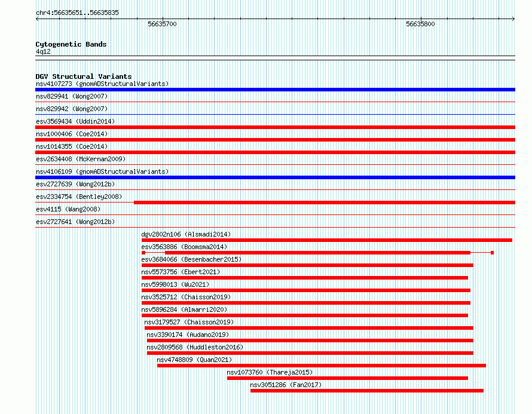Open variant nsv3525712 (Chaisson2019) label

[186, 297]
